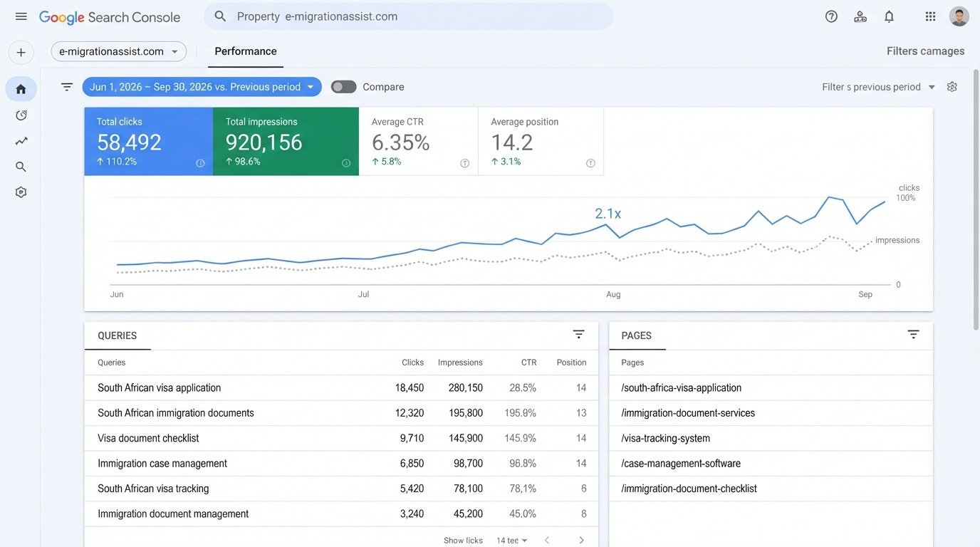Select the PAGES tab
This screenshot has width=980, height=547.
[x=637, y=335]
